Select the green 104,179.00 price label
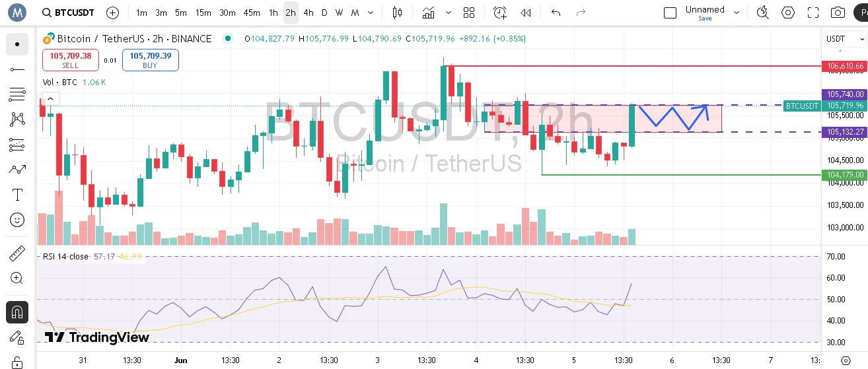 (845, 175)
